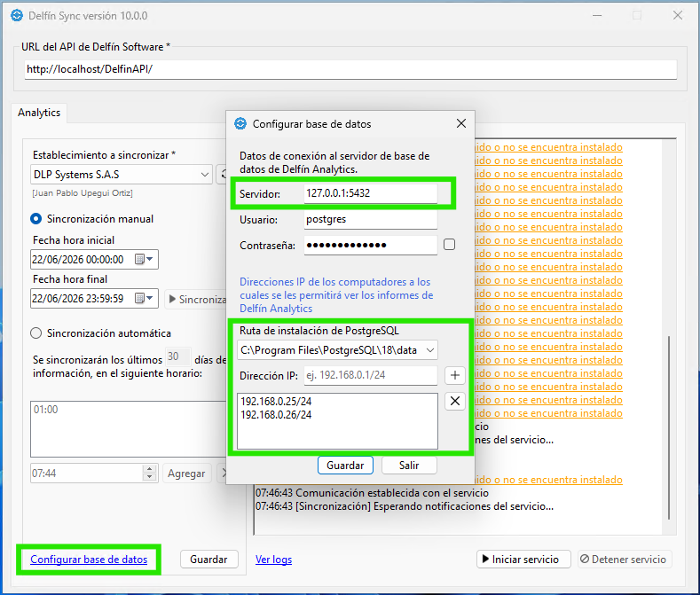
Task: Click the Detener servicio button
Action: coord(625,560)
